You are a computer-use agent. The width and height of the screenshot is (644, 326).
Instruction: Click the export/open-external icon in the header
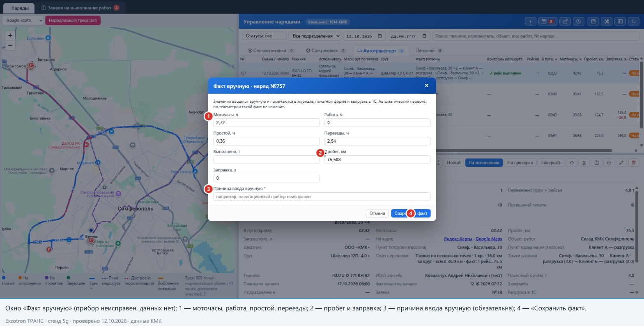(x=566, y=21)
